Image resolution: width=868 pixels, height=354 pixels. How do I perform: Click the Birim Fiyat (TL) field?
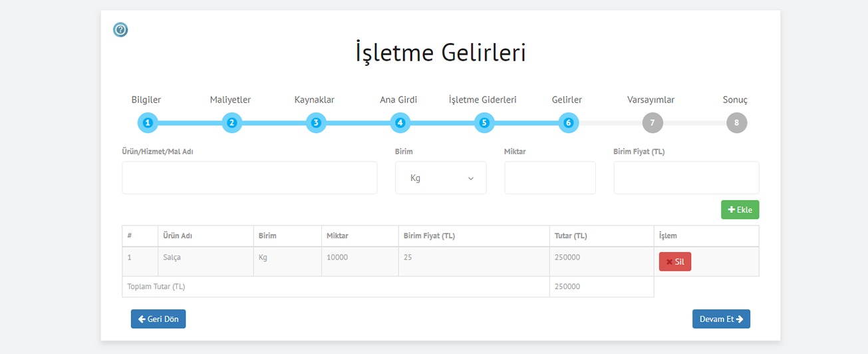tap(686, 178)
